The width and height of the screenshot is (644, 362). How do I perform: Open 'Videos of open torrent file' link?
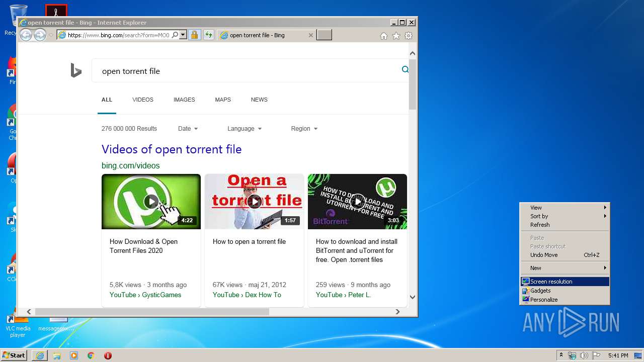[172, 149]
